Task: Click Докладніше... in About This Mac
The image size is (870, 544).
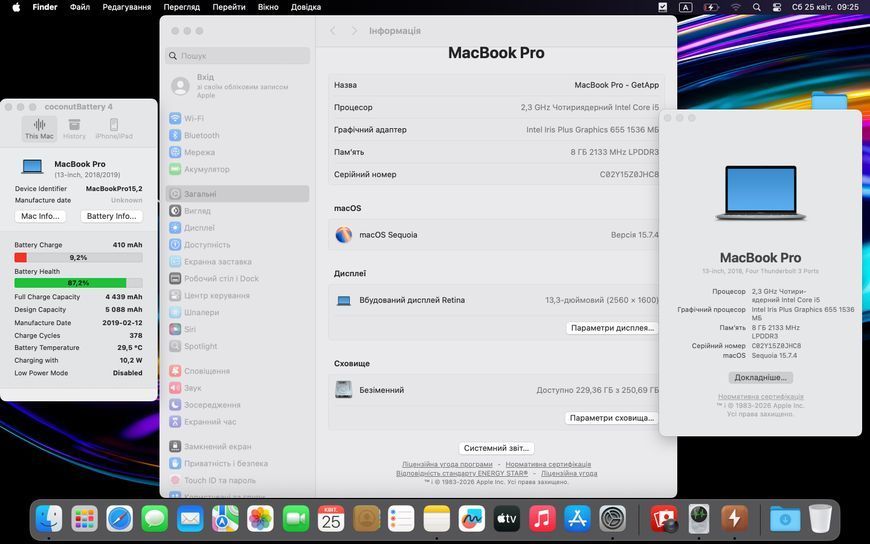Action: 761,377
